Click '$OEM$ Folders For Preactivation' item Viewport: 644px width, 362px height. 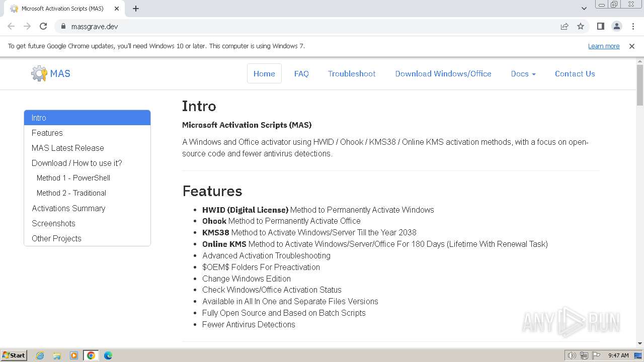[261, 267]
